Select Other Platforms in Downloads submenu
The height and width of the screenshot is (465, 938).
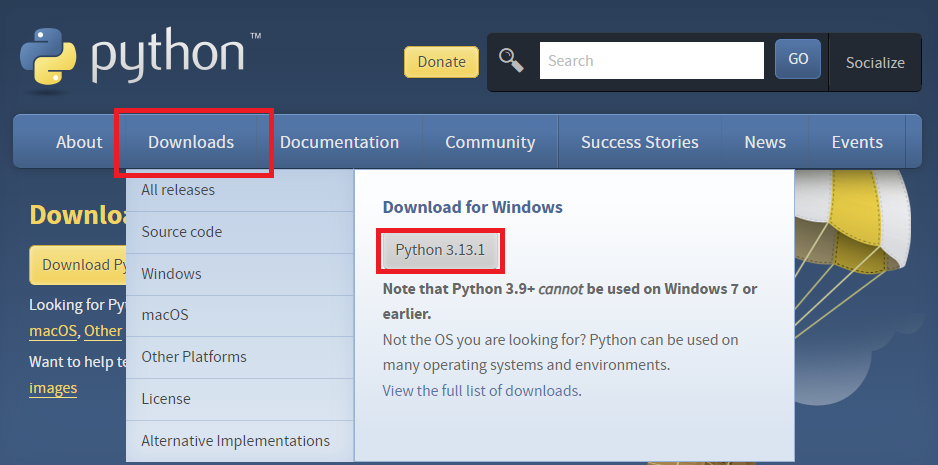tap(240, 357)
